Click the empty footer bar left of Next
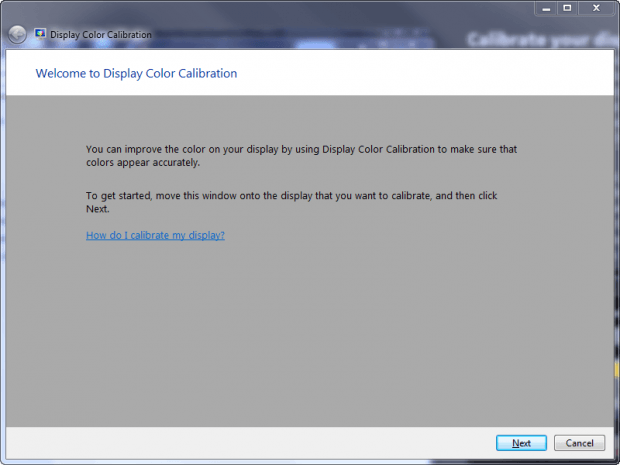 point(249,443)
